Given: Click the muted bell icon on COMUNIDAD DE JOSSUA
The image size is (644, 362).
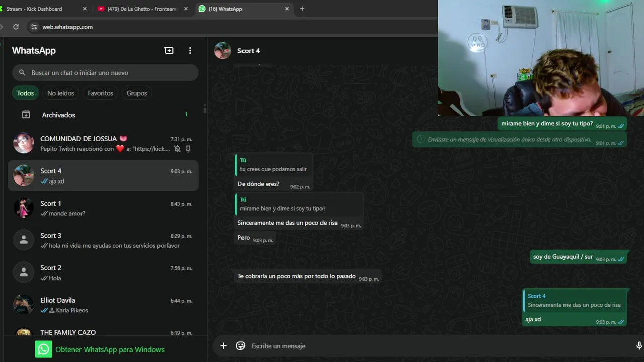Looking at the screenshot, I should coord(177,149).
